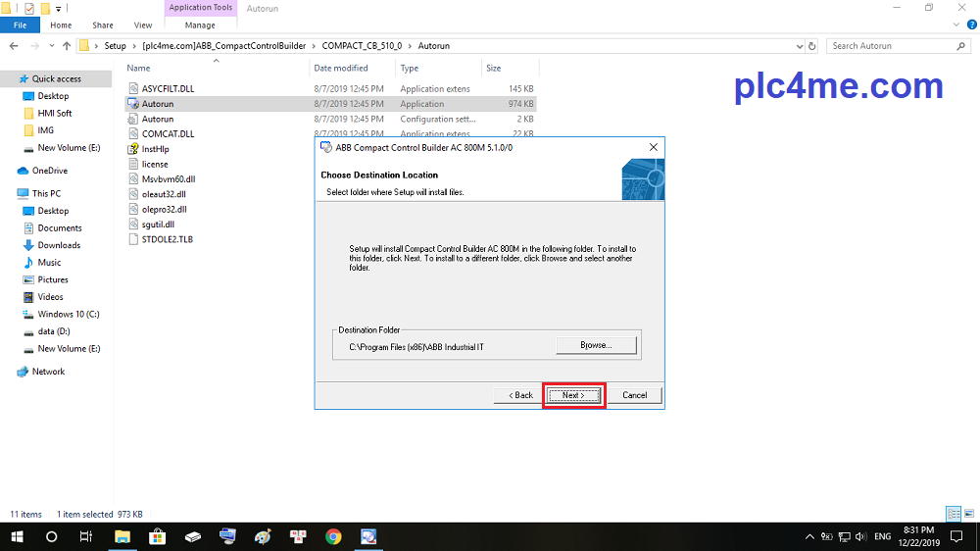Open Music folder in sidebar
The image size is (980, 551).
[x=49, y=263]
